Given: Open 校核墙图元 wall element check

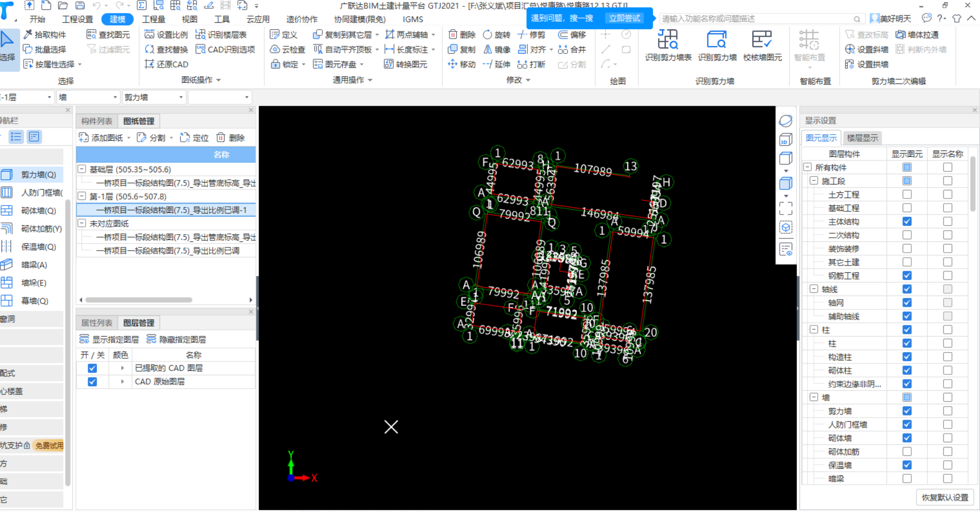Looking at the screenshot, I should click(x=762, y=45).
